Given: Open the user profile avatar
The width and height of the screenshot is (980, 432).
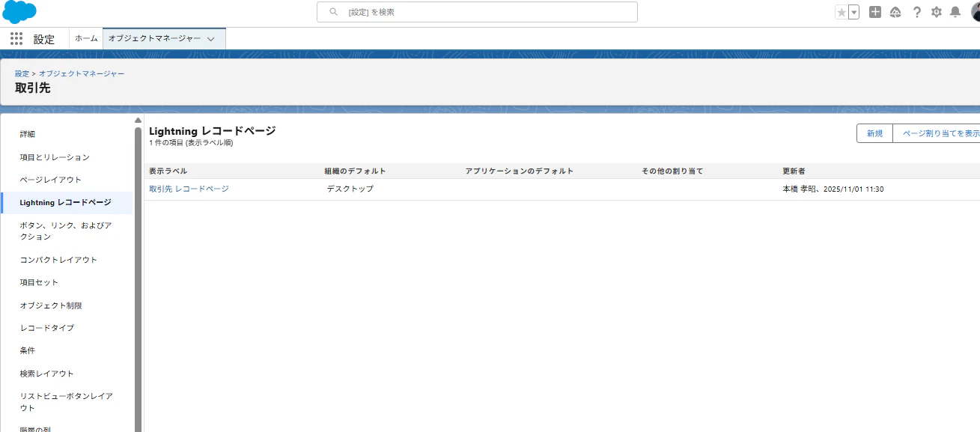Looking at the screenshot, I should pyautogui.click(x=975, y=12).
